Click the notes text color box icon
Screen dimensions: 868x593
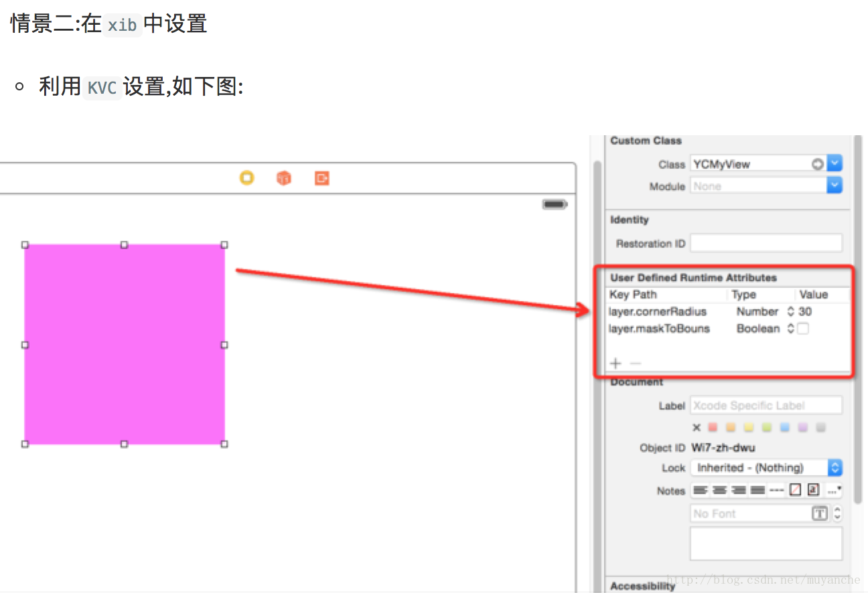click(x=795, y=490)
